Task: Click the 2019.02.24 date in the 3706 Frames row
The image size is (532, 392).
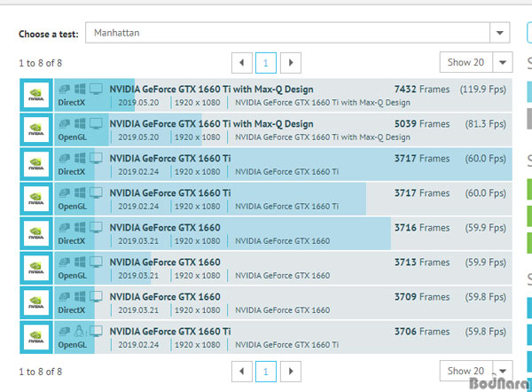Action: (x=138, y=345)
